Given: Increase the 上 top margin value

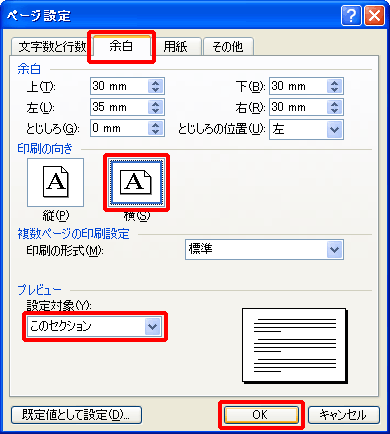Looking at the screenshot, I should pos(155,82).
